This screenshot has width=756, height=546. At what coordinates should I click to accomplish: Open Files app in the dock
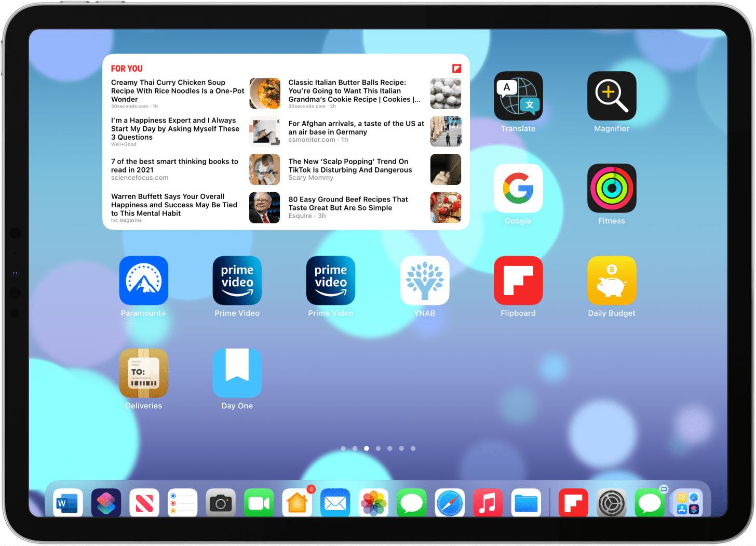526,503
